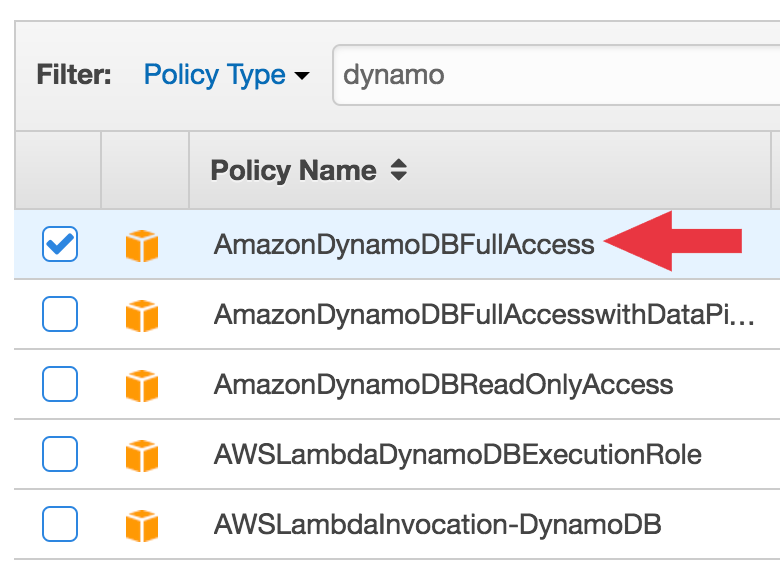Check the AWSLambdaInvocation-DynamoDB checkbox
Screen dimensions: 780x580
(60, 524)
